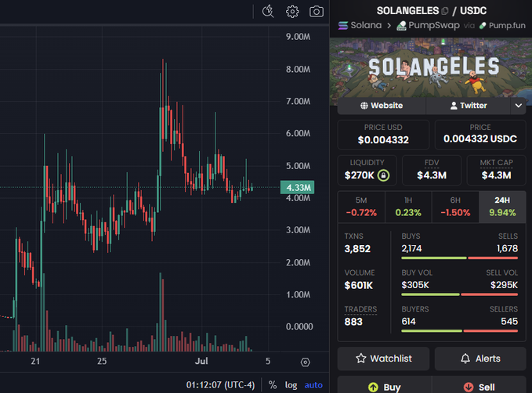Image resolution: width=532 pixels, height=393 pixels.
Task: Toggle percent scale on chart
Action: pos(273,385)
